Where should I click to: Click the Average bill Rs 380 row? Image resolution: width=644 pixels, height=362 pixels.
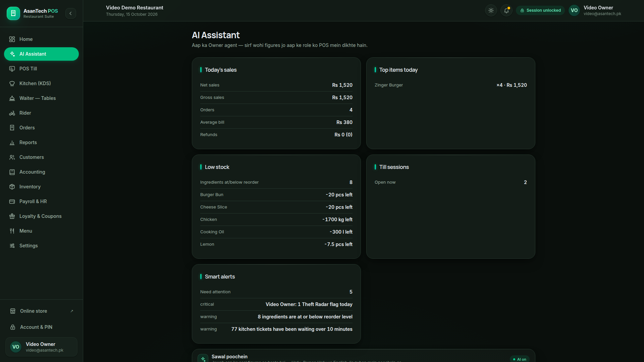(276, 122)
